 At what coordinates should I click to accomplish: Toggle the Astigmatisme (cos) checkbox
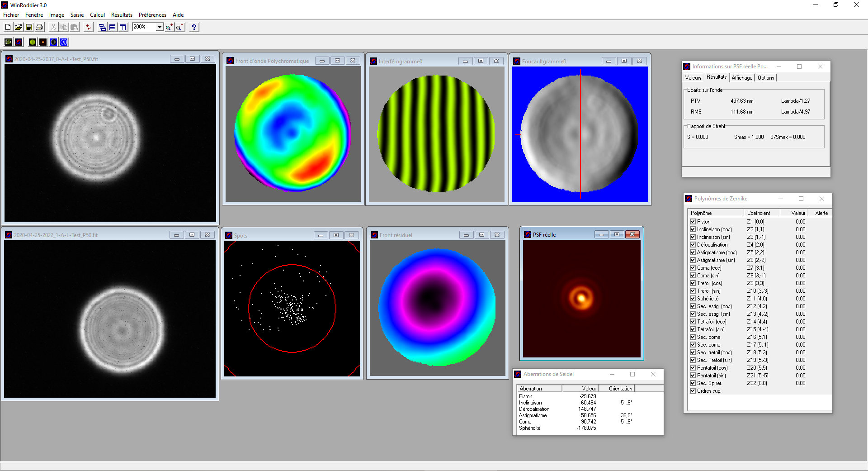(x=693, y=252)
